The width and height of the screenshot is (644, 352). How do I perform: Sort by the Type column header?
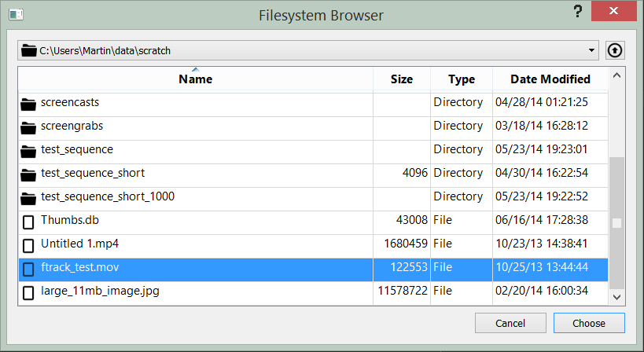[462, 79]
